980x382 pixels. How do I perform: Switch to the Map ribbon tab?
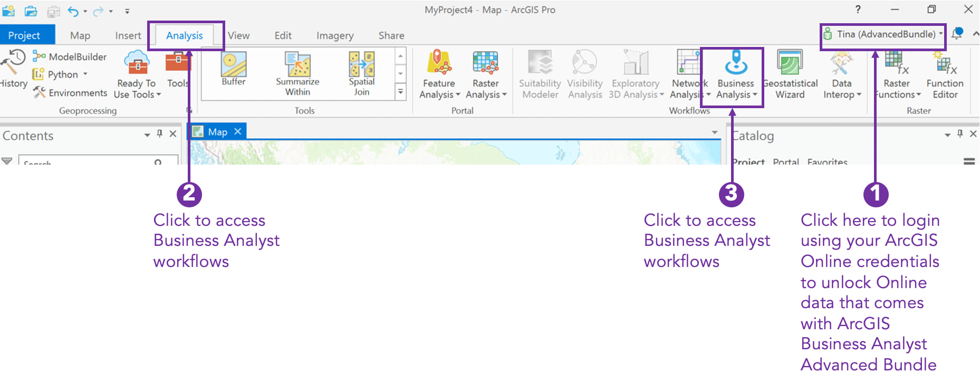[x=80, y=35]
